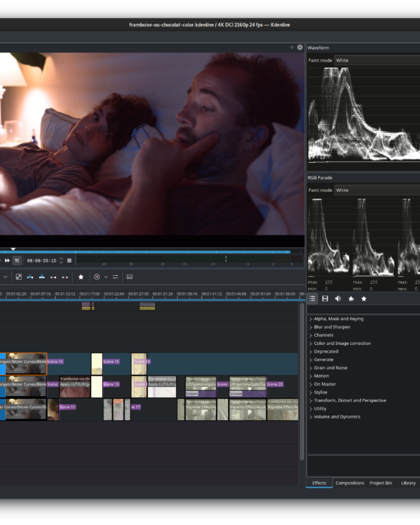The height and width of the screenshot is (525, 420).
Task: Open the RGB Parade Paint mode dropdown
Action: point(377,190)
